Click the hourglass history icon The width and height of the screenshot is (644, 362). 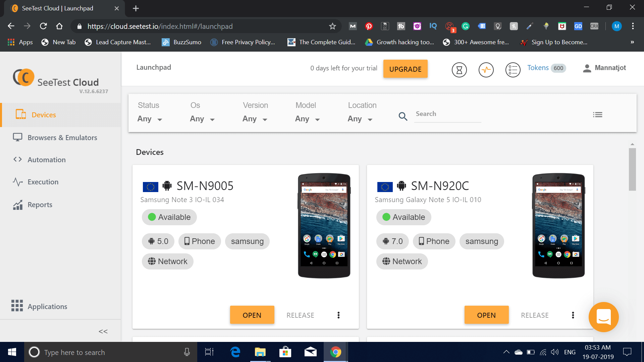pyautogui.click(x=459, y=70)
